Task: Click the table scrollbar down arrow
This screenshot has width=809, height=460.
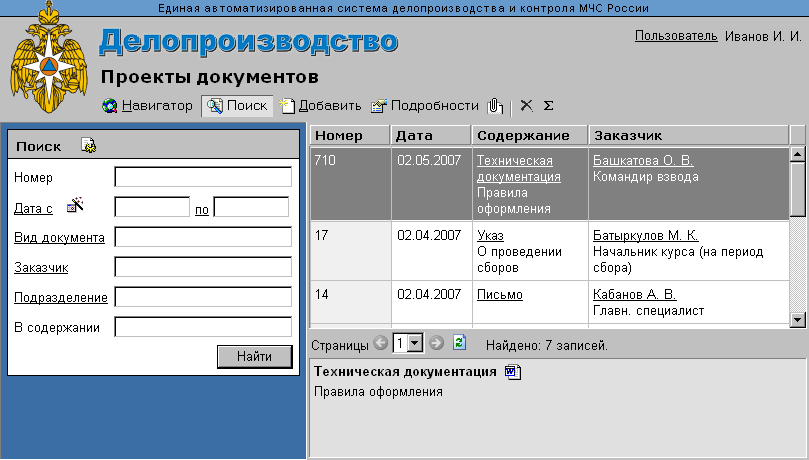Action: [x=798, y=320]
